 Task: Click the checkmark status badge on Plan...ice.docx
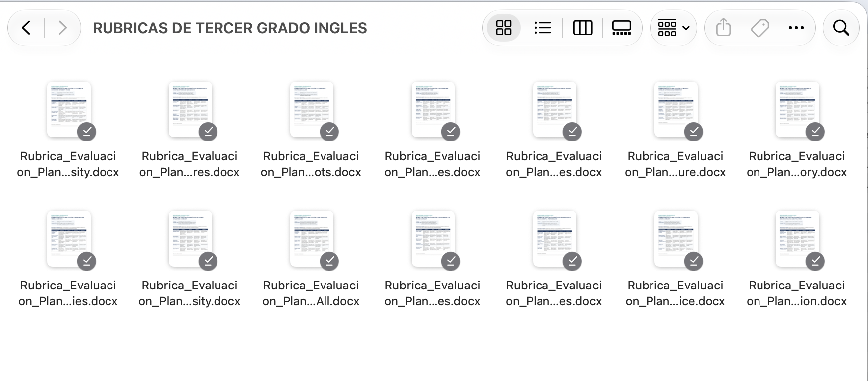coord(694,261)
